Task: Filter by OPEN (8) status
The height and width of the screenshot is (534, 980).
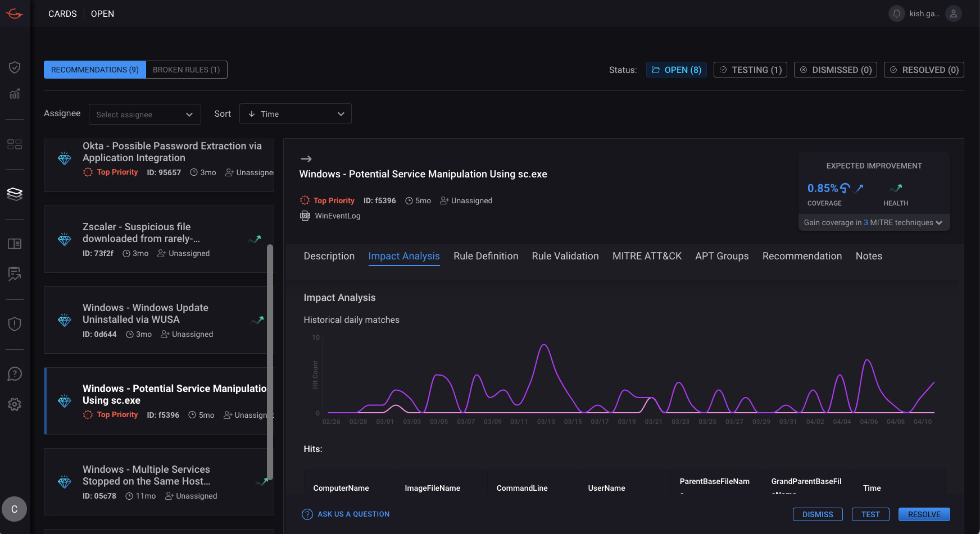Action: tap(676, 70)
